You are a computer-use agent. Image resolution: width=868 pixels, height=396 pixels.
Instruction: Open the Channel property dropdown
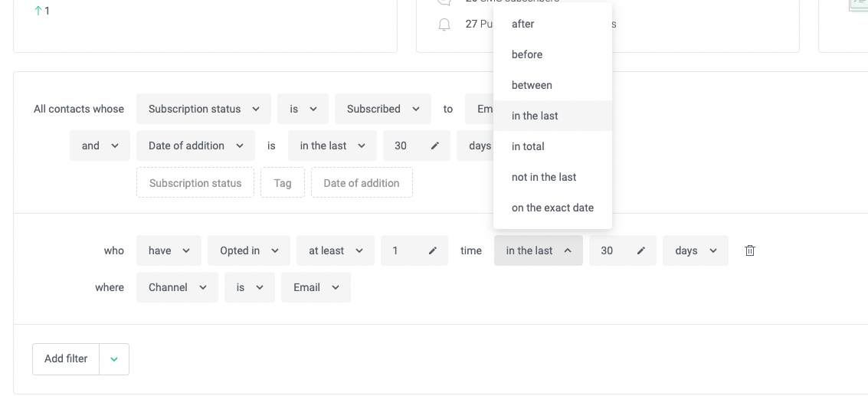click(x=177, y=287)
